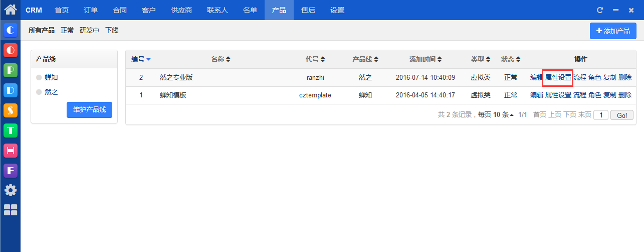Open the green P app icon
The height and width of the screenshot is (252, 644).
click(x=11, y=70)
